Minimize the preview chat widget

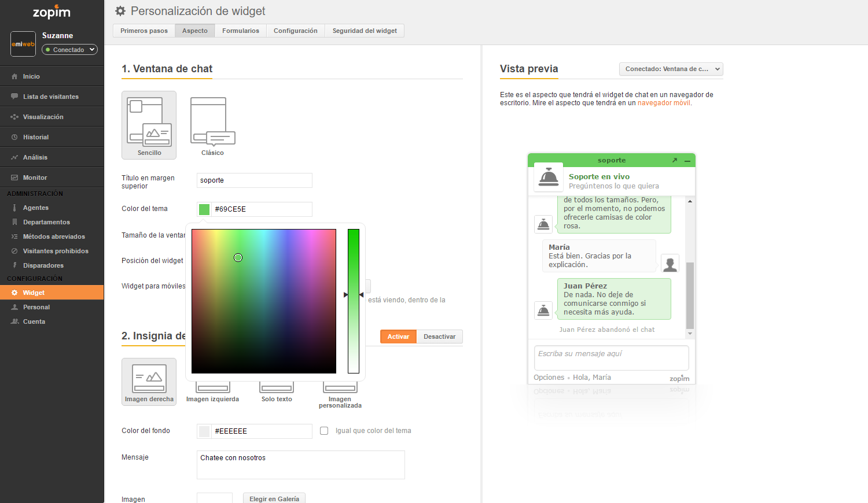click(687, 161)
